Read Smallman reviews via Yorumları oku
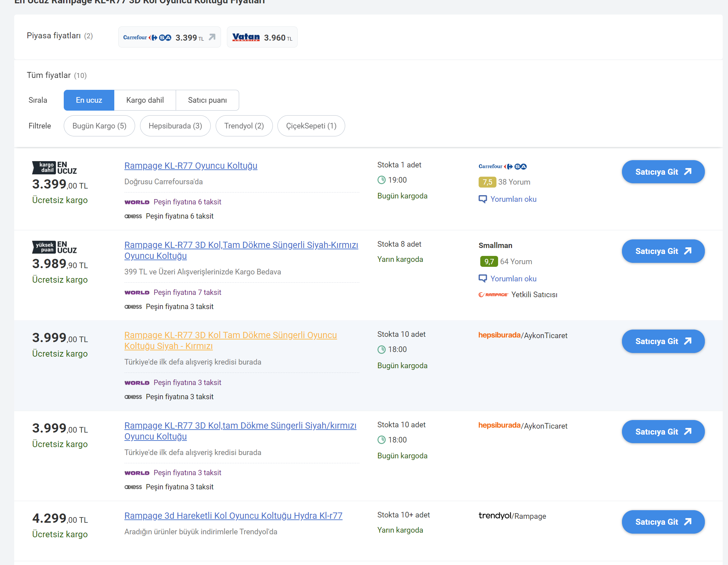Image resolution: width=728 pixels, height=565 pixels. coord(513,279)
